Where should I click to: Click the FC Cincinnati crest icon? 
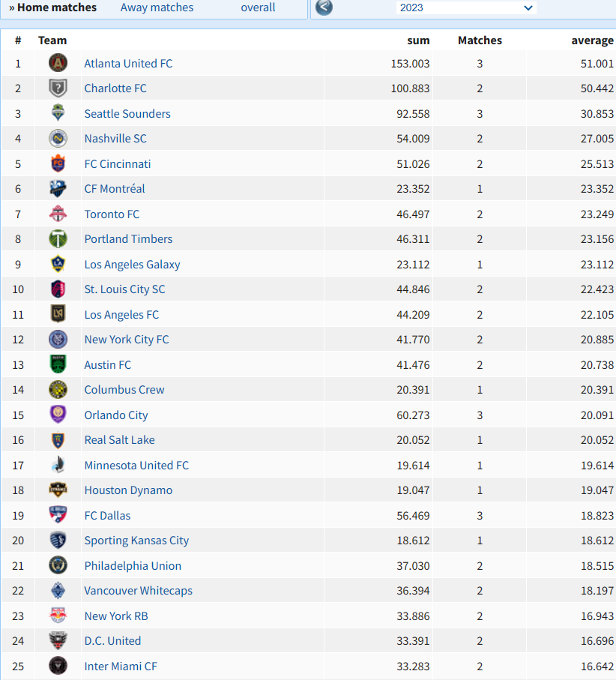(58, 163)
